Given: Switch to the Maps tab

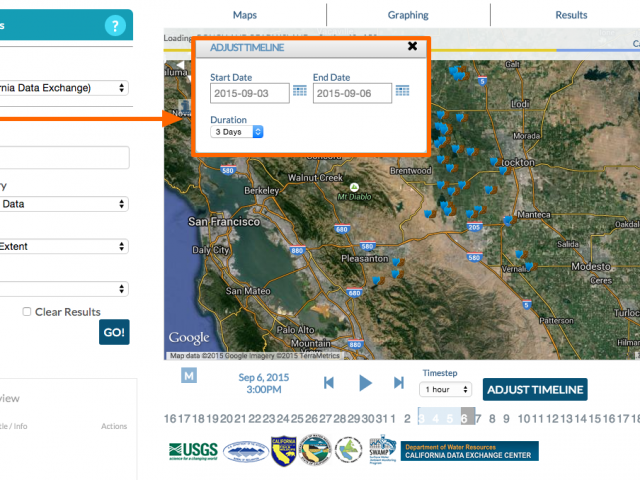Looking at the screenshot, I should (244, 15).
